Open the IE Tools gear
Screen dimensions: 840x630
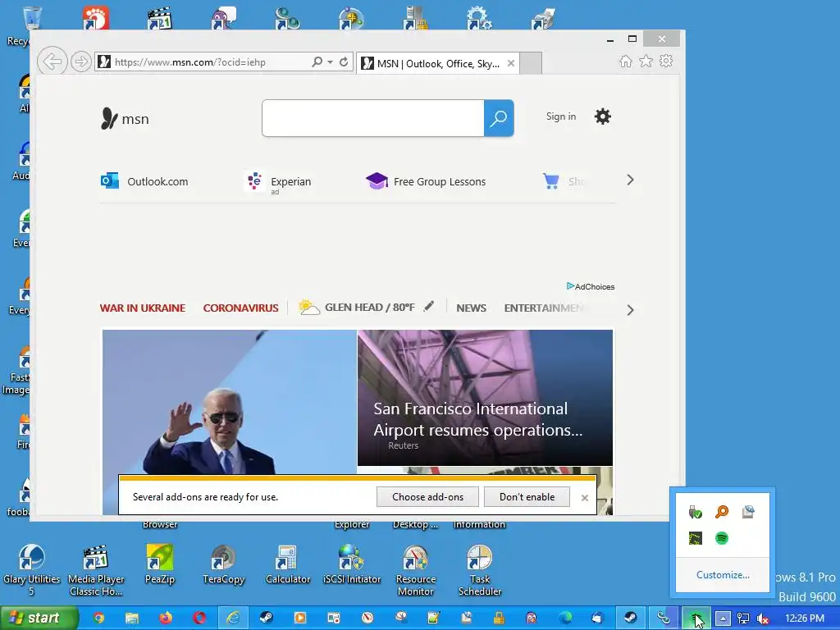point(666,61)
